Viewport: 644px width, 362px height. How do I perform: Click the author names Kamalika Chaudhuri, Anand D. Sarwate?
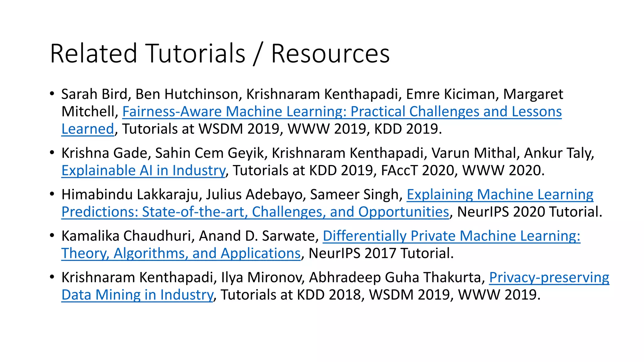pyautogui.click(x=190, y=236)
